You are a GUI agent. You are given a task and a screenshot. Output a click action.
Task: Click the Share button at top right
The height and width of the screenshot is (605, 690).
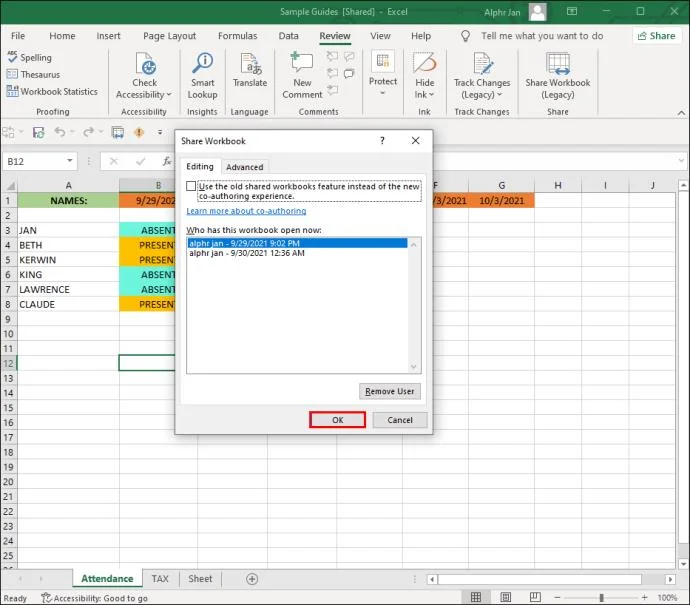[657, 36]
